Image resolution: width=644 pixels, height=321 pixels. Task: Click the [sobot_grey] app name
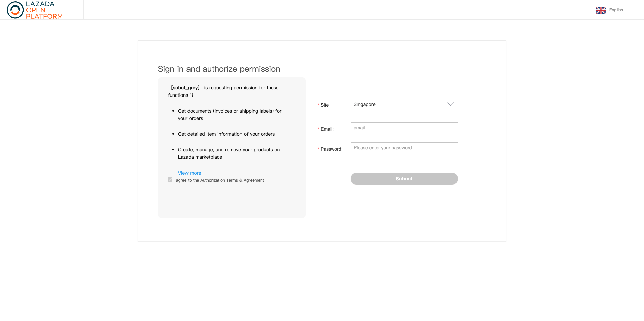click(x=185, y=88)
